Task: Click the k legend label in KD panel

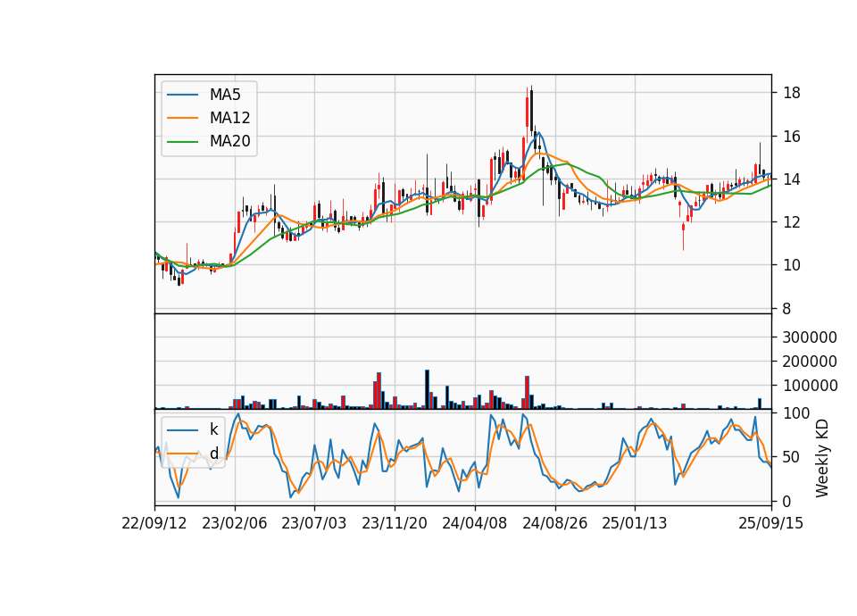Action: pyautogui.click(x=213, y=429)
